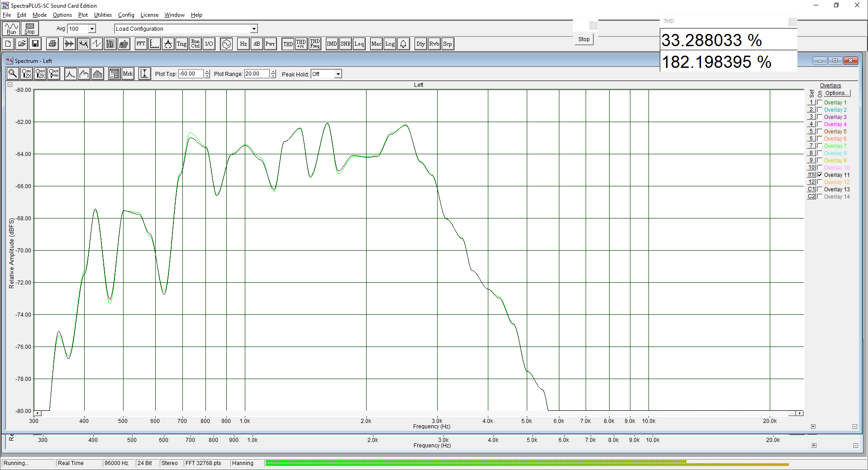Screen dimensions: 868x470
Task: Enable the Overlay 12 checkbox
Action: (x=820, y=182)
